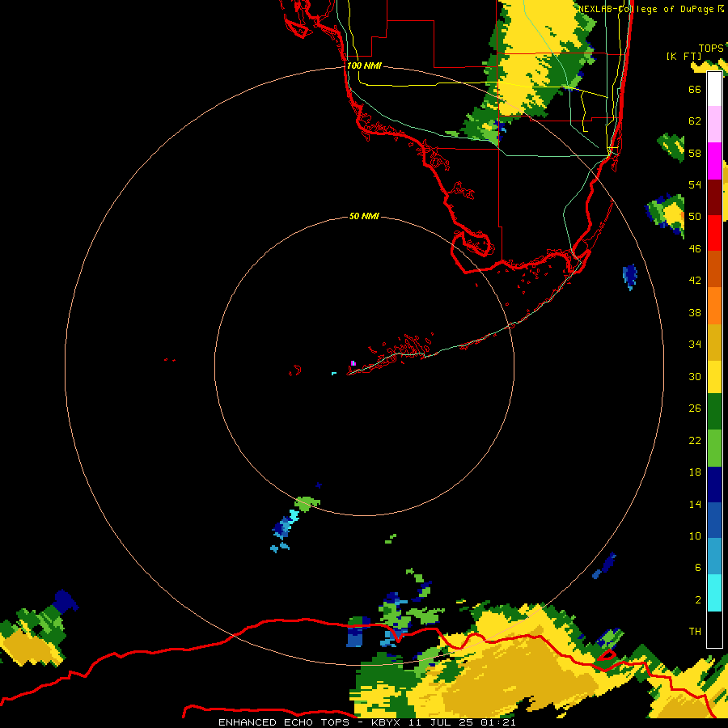The image size is (728, 728).
Task: Click the magenta 58 kft legend swatch
Action: pyautogui.click(x=714, y=161)
